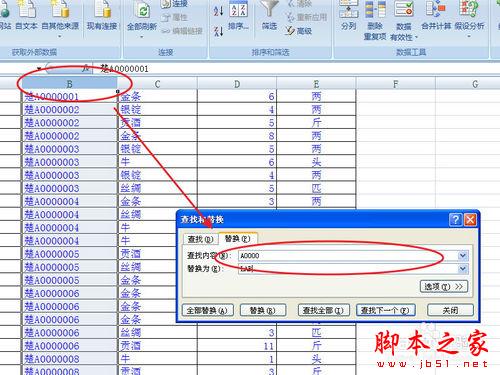The image size is (500, 375).
Task: Click the 全部替换 Replace All button
Action: coord(207,311)
